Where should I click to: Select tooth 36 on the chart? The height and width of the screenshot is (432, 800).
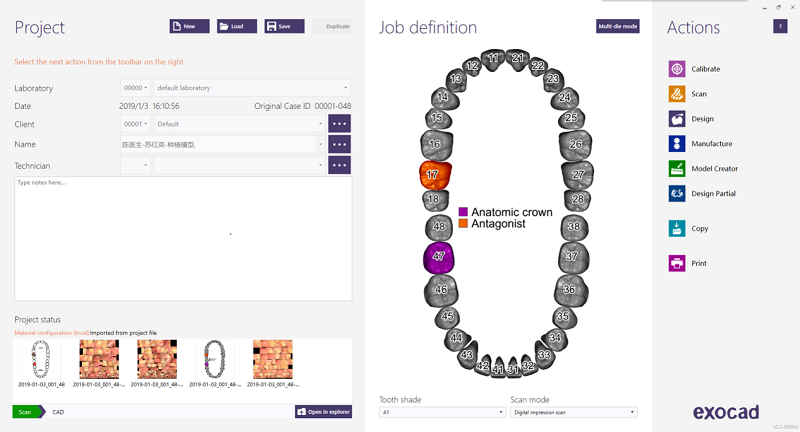click(568, 290)
